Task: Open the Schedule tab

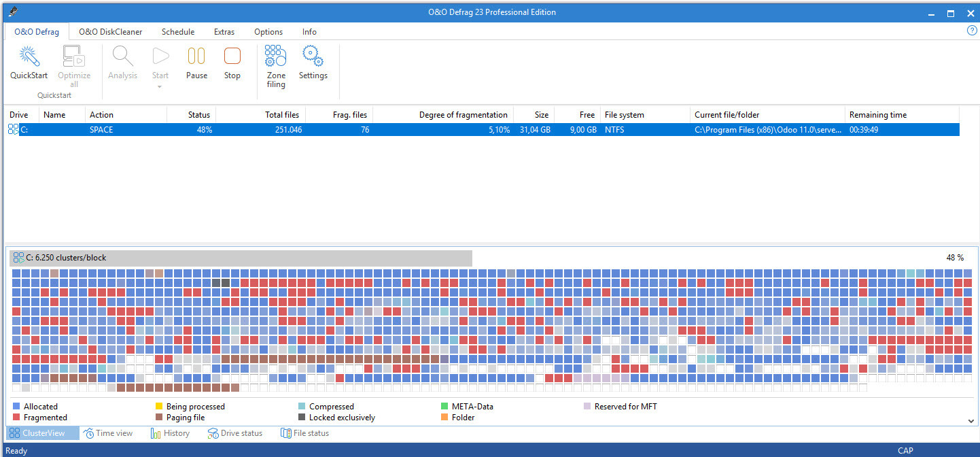Action: pyautogui.click(x=178, y=32)
